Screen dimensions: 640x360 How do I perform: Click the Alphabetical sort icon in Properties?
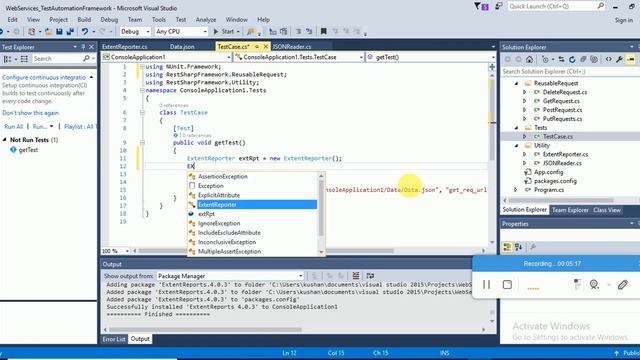[x=518, y=247]
